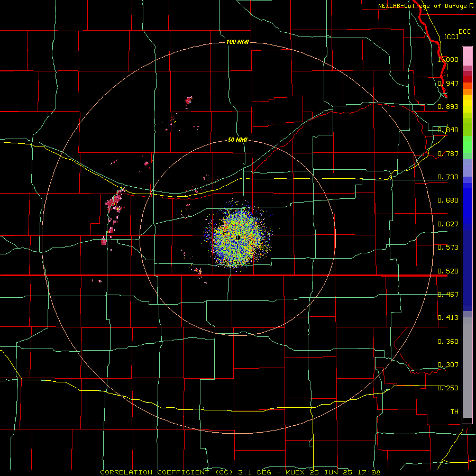This screenshot has width=476, height=476.
Task: Click the 0.520 scale value
Action: [x=448, y=271]
